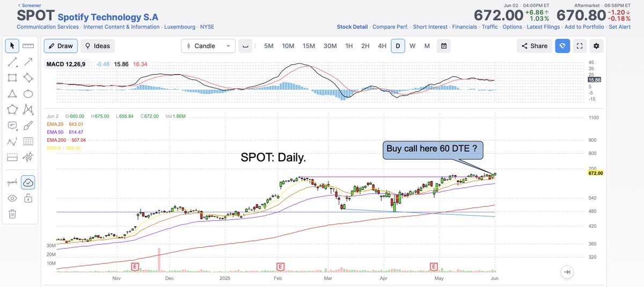Select the 1H timeframe
Image resolution: width=644 pixels, height=287 pixels.
[349, 46]
